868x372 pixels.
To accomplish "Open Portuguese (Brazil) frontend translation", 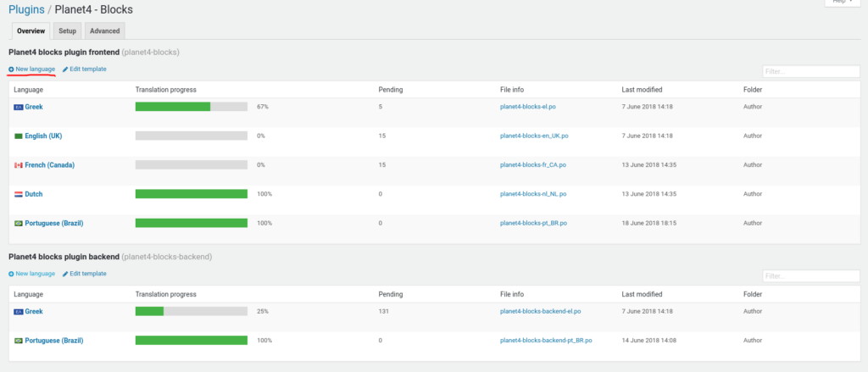I will pyautogui.click(x=54, y=223).
